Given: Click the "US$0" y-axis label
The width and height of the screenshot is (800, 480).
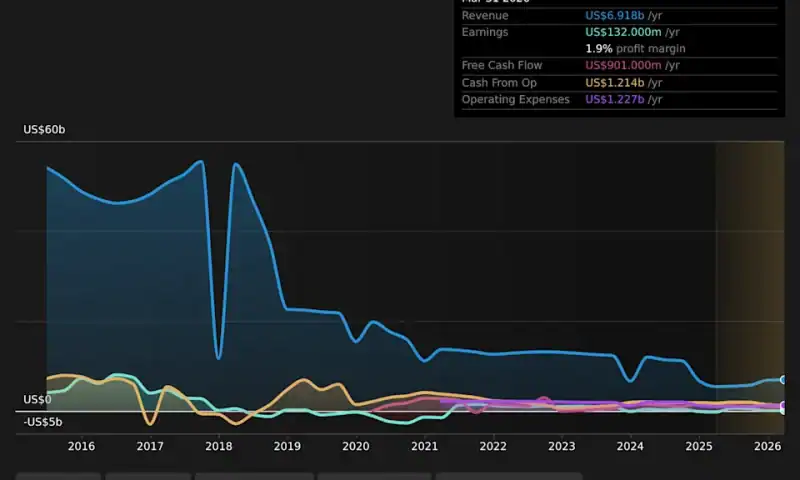Looking at the screenshot, I should (x=37, y=399).
